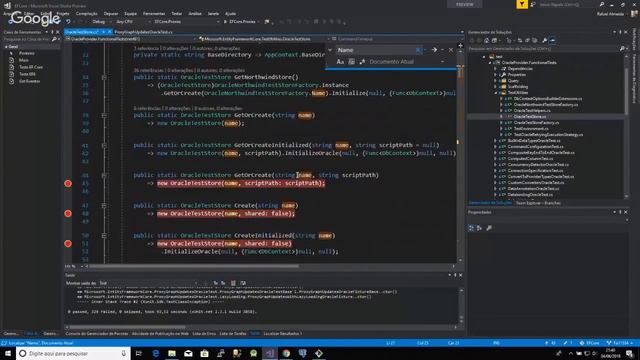Open Debug configuration dropdown

pyautogui.click(x=101, y=22)
